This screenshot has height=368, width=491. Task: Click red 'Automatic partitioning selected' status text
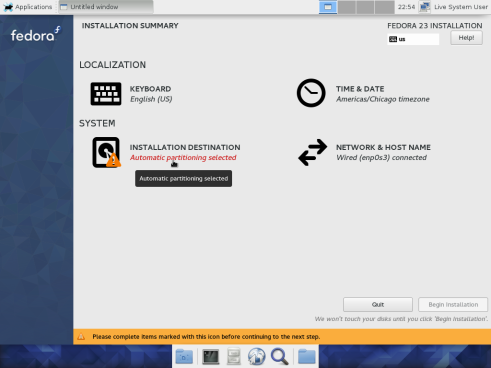[x=183, y=157]
